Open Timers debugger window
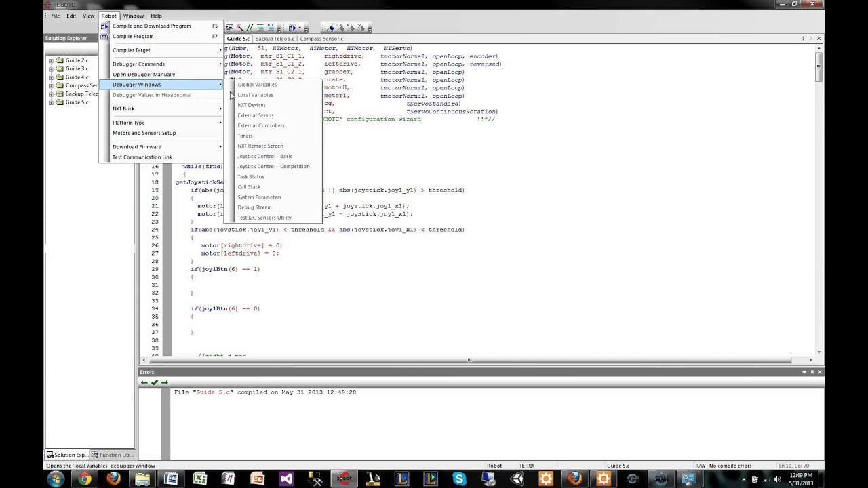The image size is (868, 488). (273, 136)
